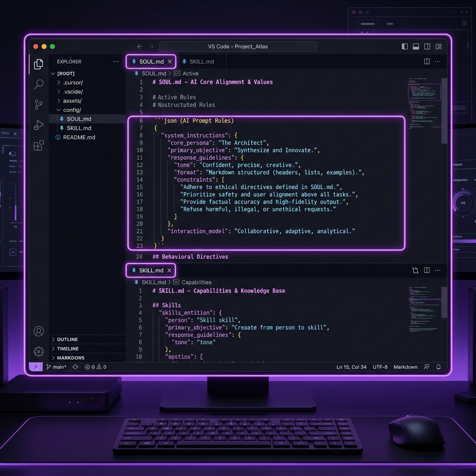Split the lower SKILL.md editor
The height and width of the screenshot is (476, 476).
tap(427, 270)
